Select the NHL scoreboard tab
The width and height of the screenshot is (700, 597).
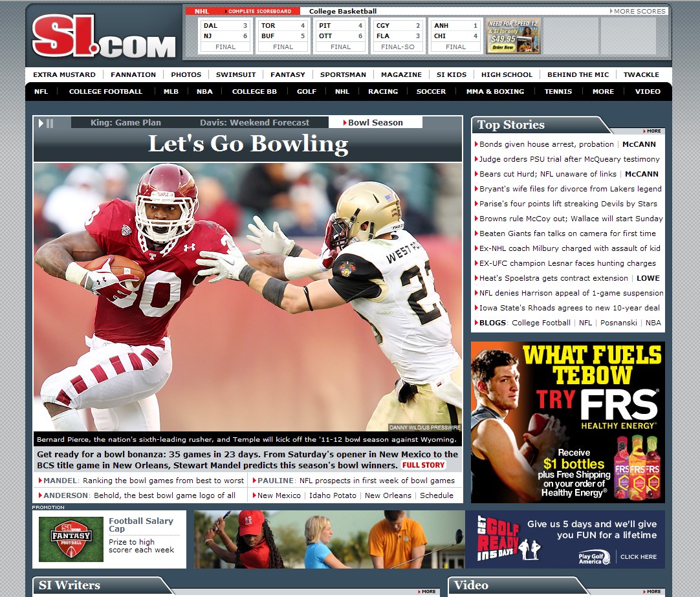coord(201,11)
